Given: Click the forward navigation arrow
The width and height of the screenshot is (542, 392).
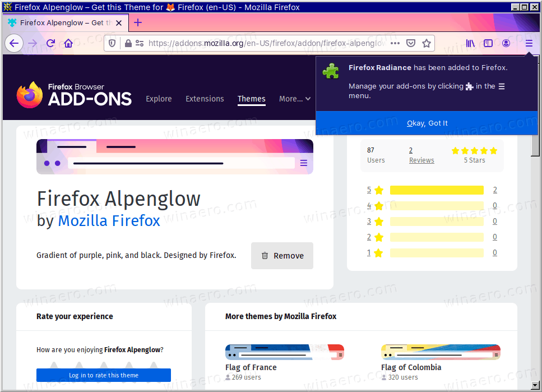Looking at the screenshot, I should click(x=33, y=43).
